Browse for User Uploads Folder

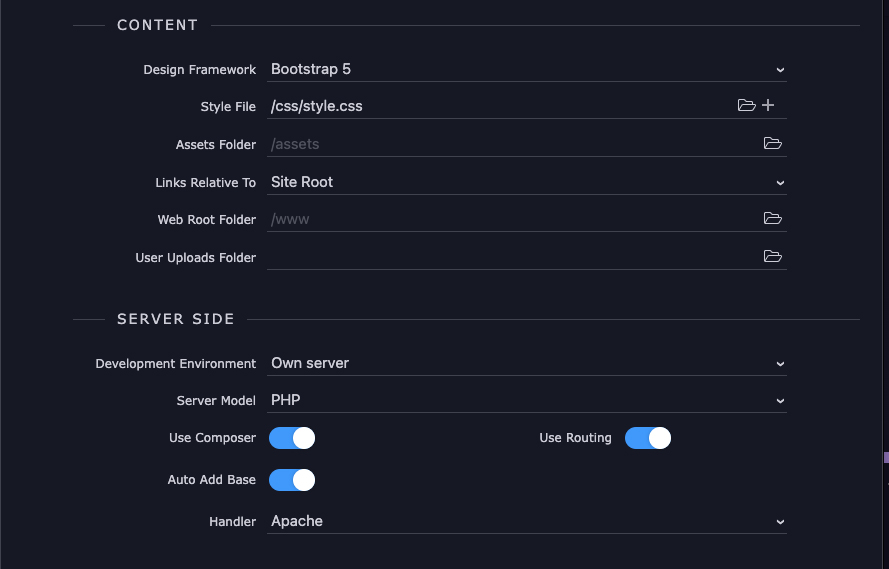772,256
